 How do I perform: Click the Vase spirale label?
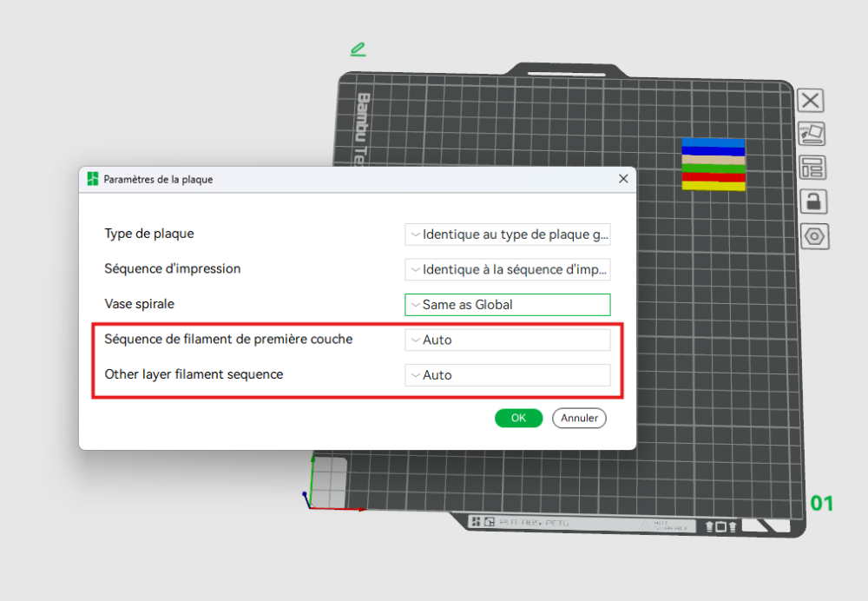140,304
